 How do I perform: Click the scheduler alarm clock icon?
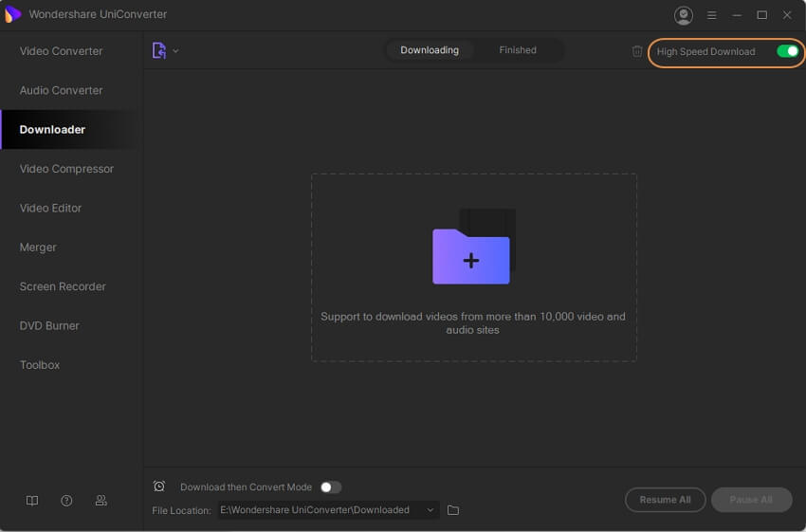(159, 486)
